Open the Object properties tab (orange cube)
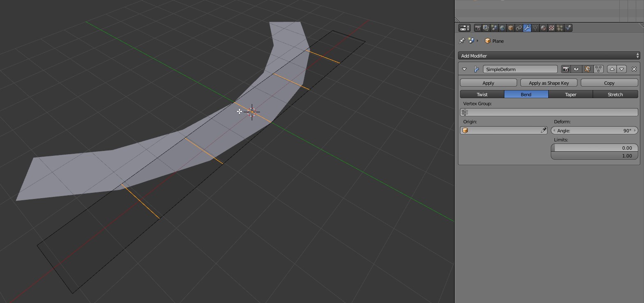 [x=511, y=28]
